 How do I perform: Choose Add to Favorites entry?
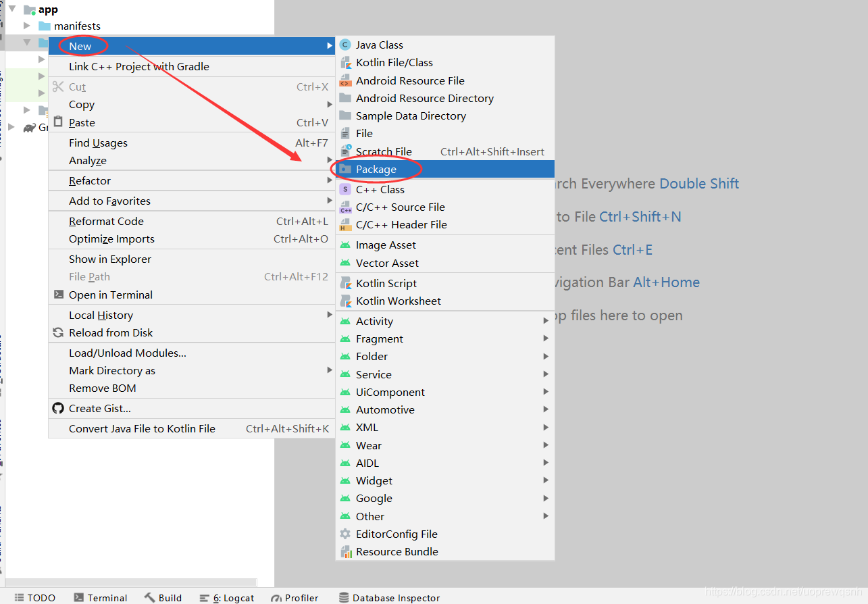pos(192,201)
